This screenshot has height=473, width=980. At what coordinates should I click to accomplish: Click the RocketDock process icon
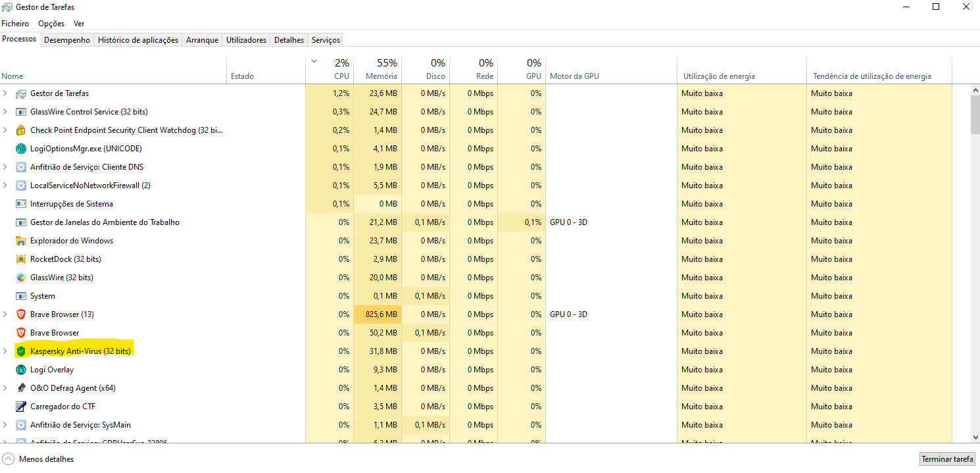point(20,259)
